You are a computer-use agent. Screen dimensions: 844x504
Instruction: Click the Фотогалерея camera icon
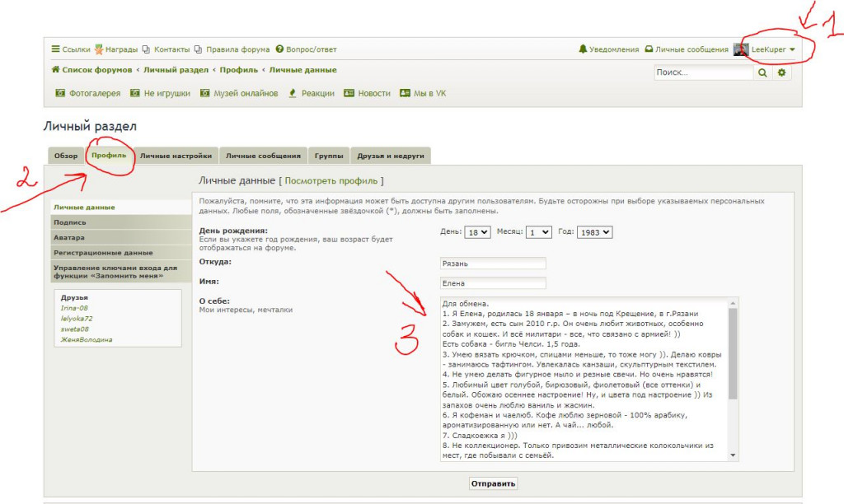[59, 94]
